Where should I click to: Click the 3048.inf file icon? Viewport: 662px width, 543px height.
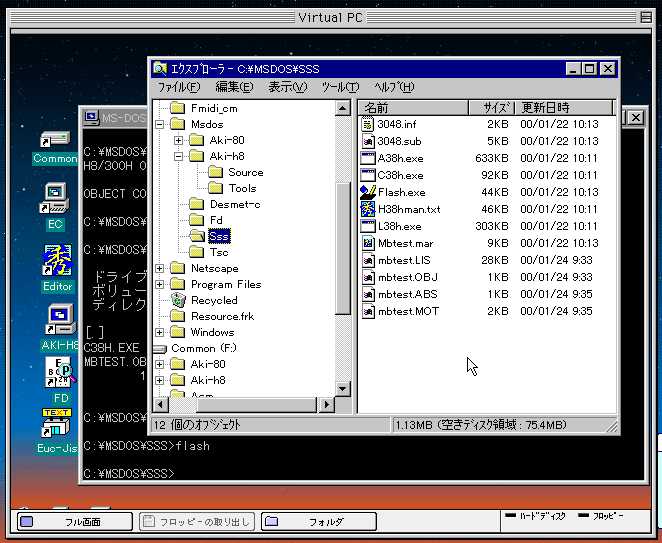tap(368, 124)
